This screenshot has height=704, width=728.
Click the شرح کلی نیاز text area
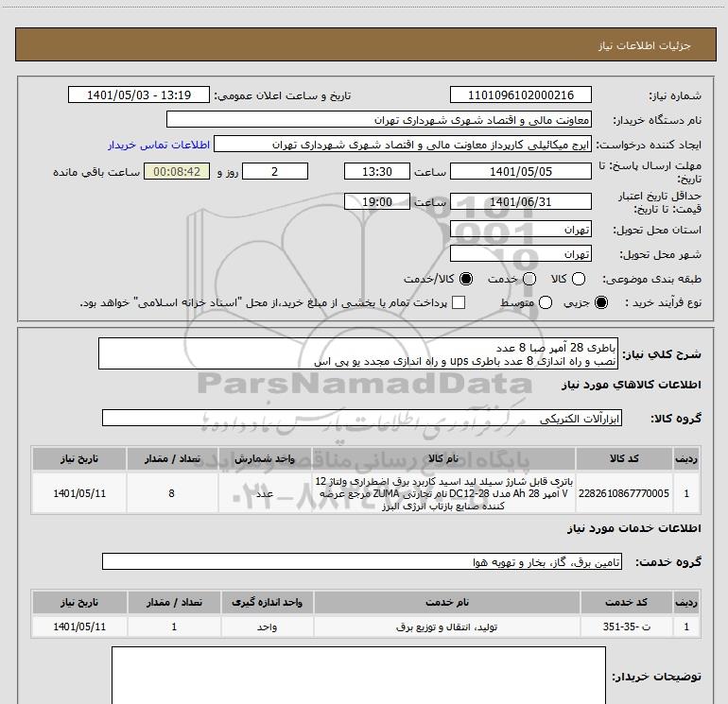coord(358,353)
